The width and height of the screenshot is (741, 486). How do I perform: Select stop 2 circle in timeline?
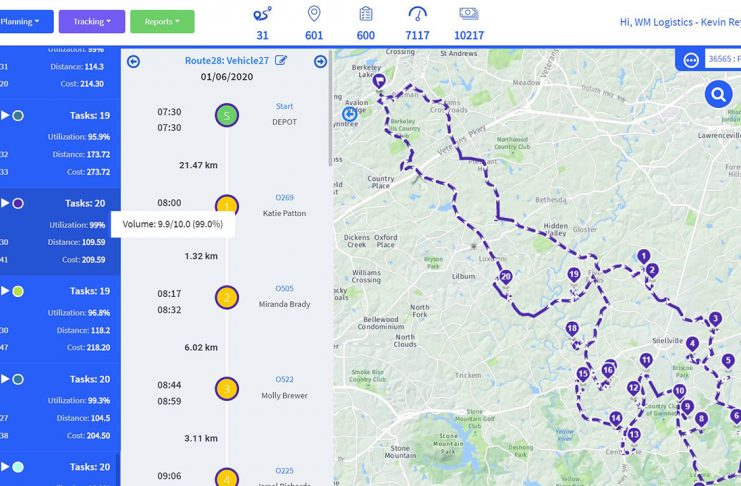tap(227, 298)
